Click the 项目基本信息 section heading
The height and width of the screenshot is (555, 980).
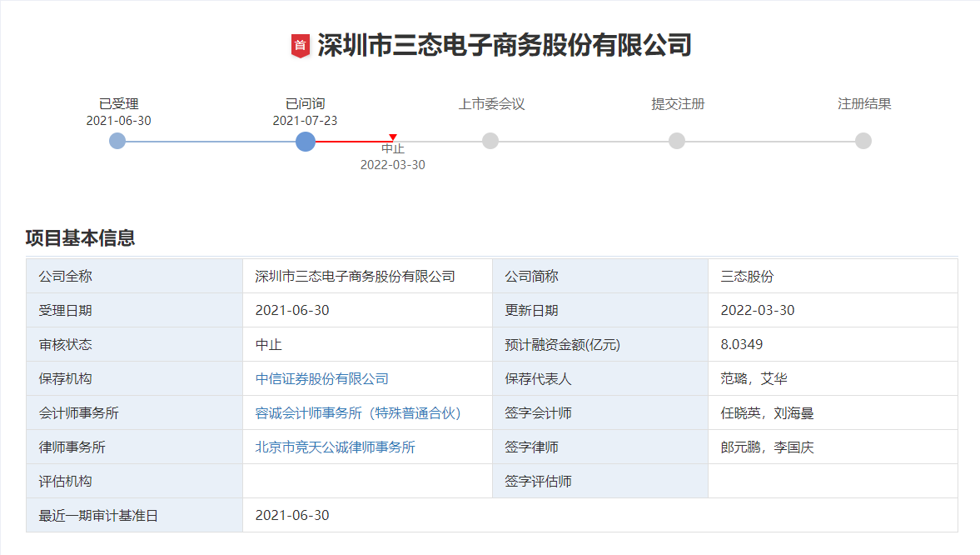80,237
